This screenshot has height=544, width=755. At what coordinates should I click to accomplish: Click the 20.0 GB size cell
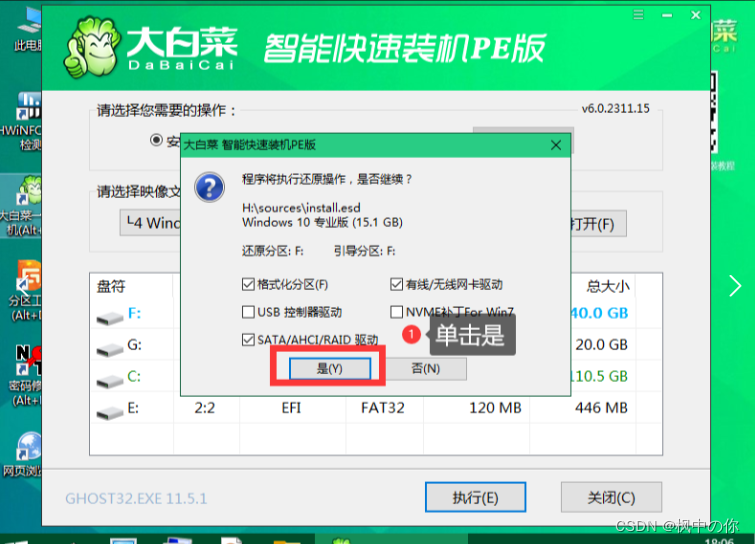pos(601,345)
